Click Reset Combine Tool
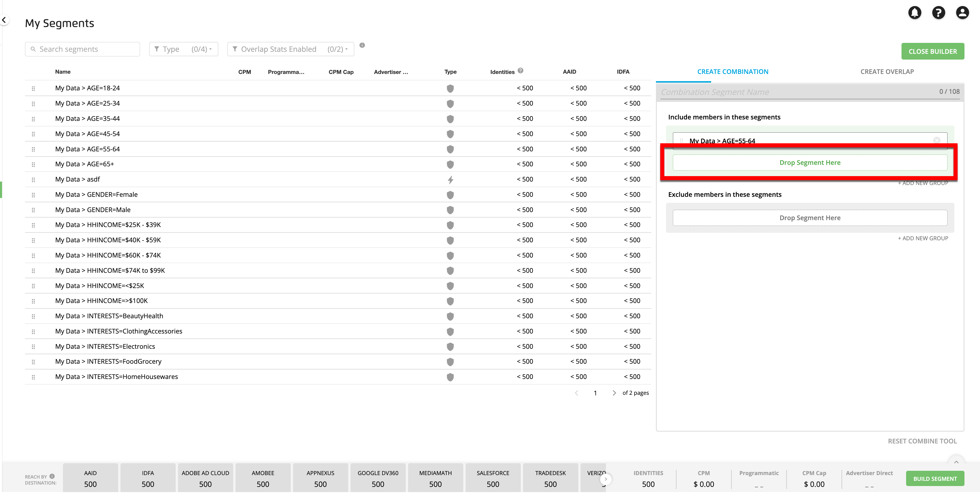The height and width of the screenshot is (503, 980). [922, 441]
